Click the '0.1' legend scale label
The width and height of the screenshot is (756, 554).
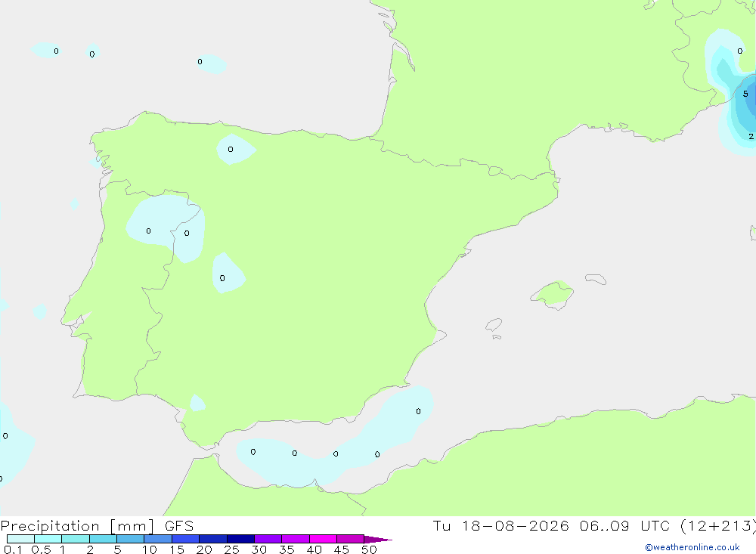[13, 549]
